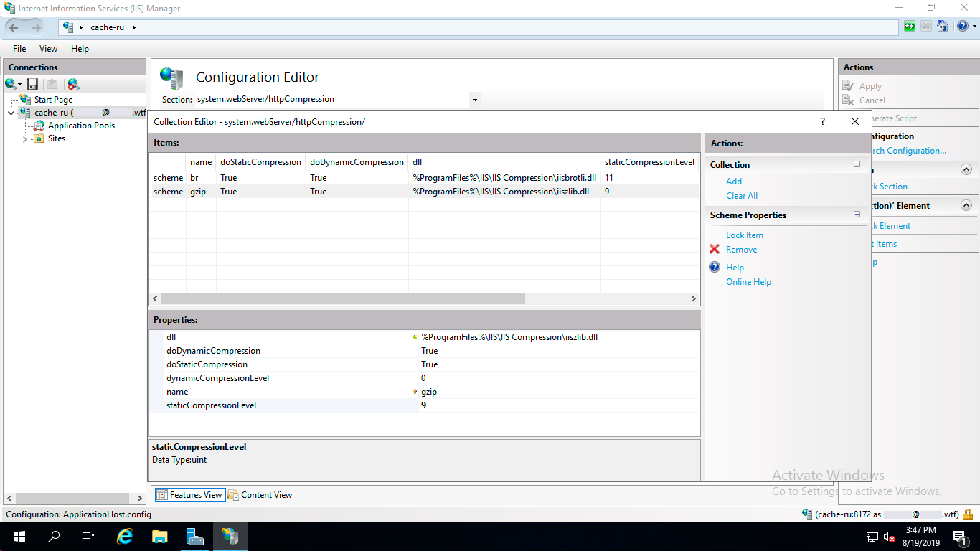Click the doDynamicCompression column header
980x551 pixels.
pos(357,162)
